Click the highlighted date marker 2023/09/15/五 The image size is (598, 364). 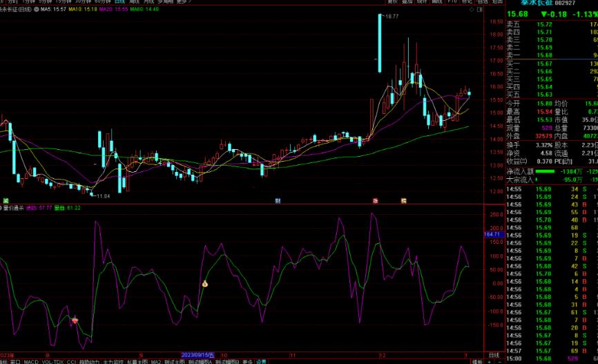pos(198,355)
